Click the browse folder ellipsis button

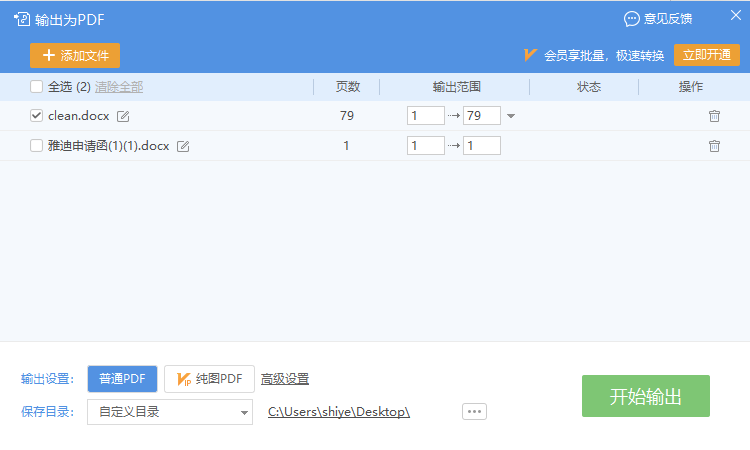[x=474, y=411]
